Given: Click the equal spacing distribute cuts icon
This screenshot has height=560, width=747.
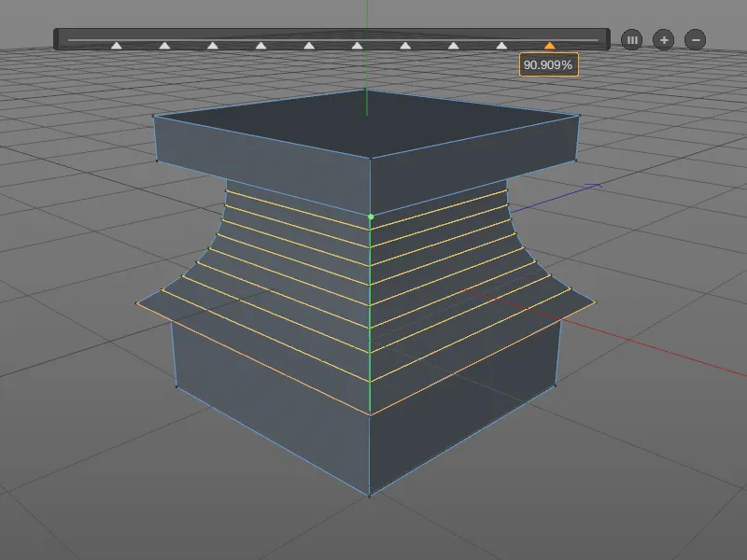Looking at the screenshot, I should click(x=632, y=40).
